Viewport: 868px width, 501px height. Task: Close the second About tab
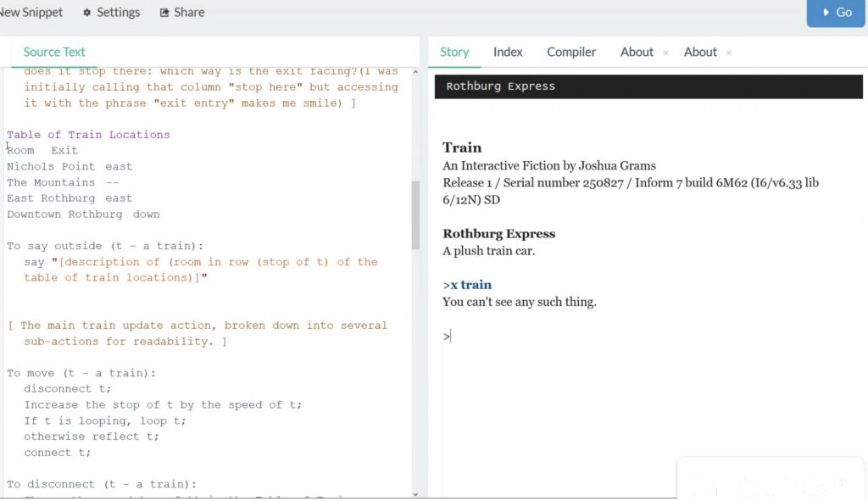click(729, 53)
